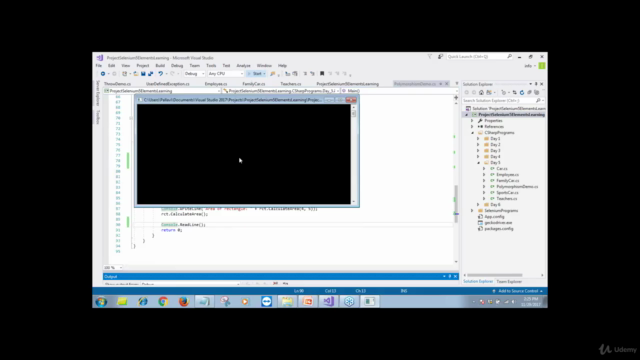Click the bookmark toolbar icon

[x=322, y=74]
